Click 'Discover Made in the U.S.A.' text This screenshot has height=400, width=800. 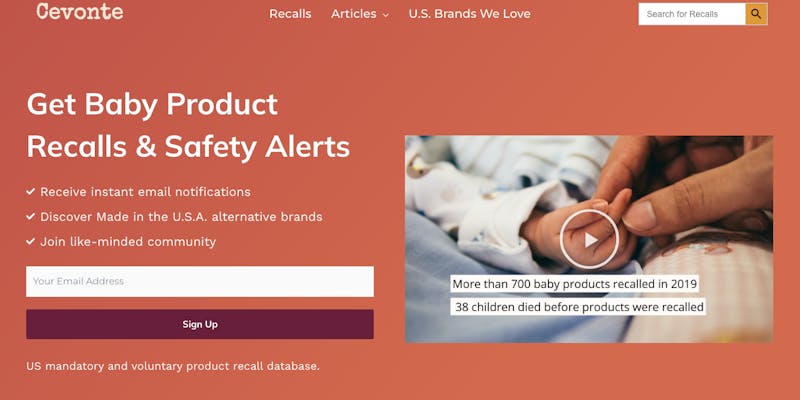(x=181, y=216)
